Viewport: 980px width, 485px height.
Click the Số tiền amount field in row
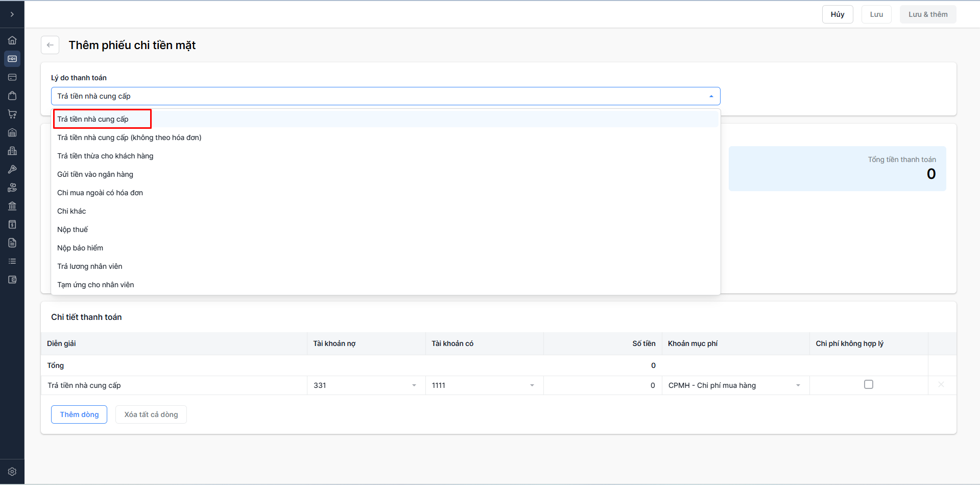click(602, 385)
